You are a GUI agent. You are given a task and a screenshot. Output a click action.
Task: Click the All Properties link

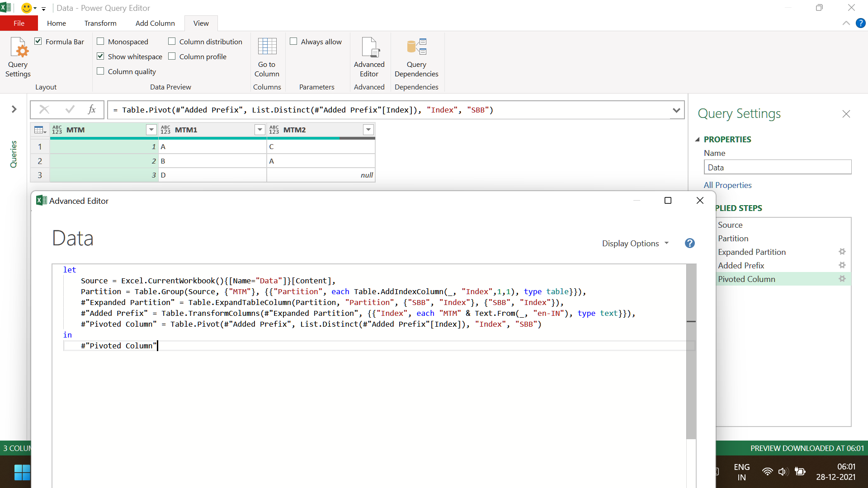[727, 185]
